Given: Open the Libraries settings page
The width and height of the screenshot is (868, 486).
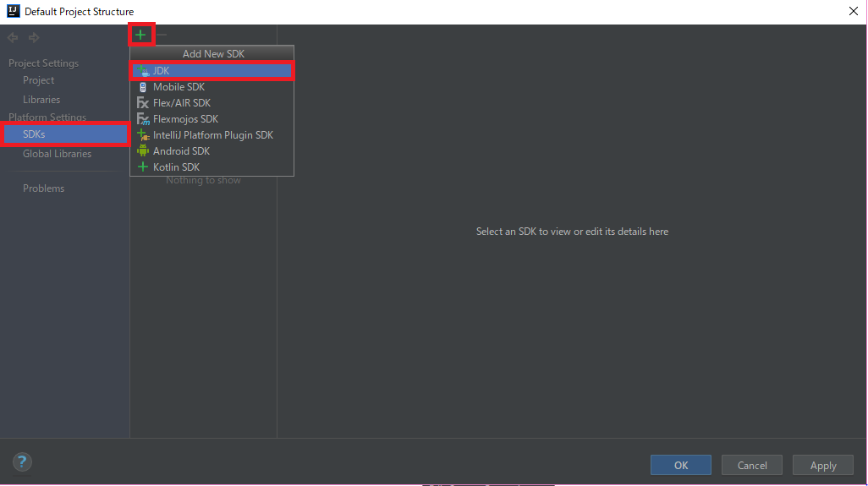Looking at the screenshot, I should 41,100.
